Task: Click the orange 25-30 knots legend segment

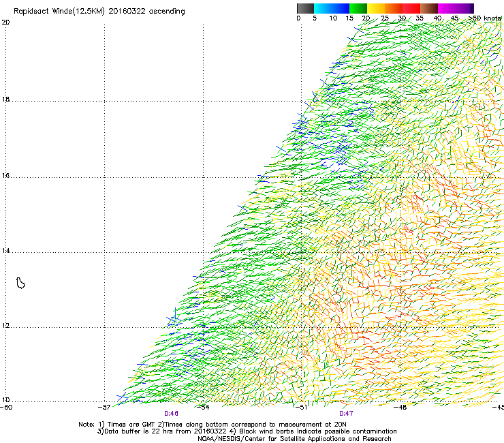Action: pyautogui.click(x=394, y=8)
